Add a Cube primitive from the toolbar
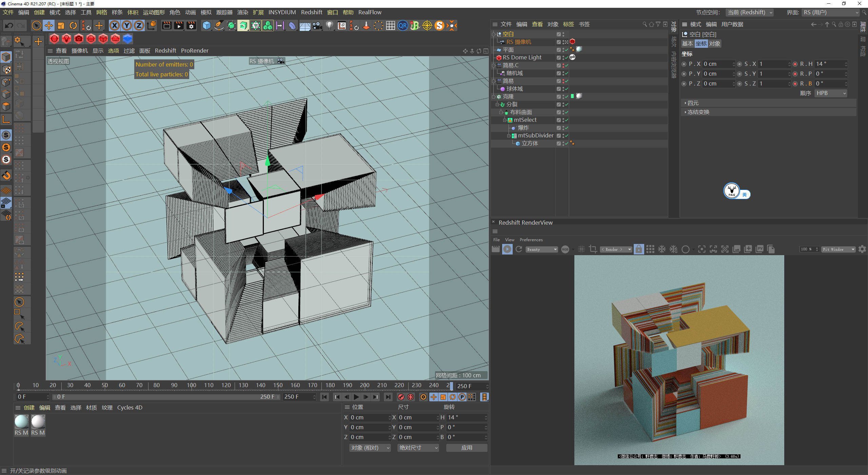The width and height of the screenshot is (868, 475). [x=206, y=25]
